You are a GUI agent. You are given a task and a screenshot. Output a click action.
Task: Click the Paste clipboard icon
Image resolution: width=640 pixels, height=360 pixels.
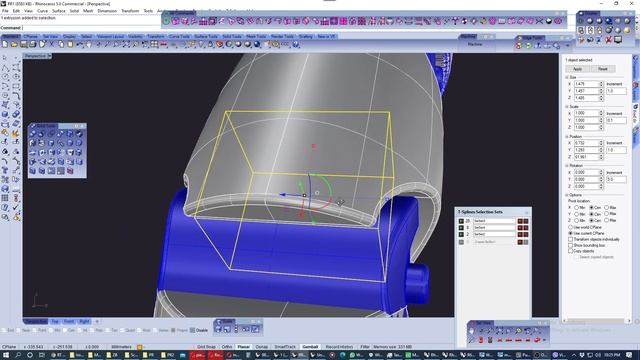(70, 44)
